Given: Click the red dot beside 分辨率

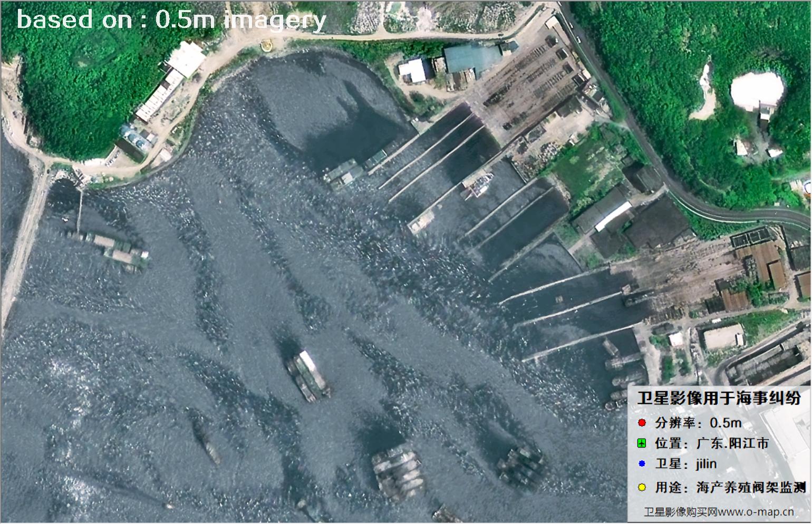Looking at the screenshot, I should coord(642,423).
